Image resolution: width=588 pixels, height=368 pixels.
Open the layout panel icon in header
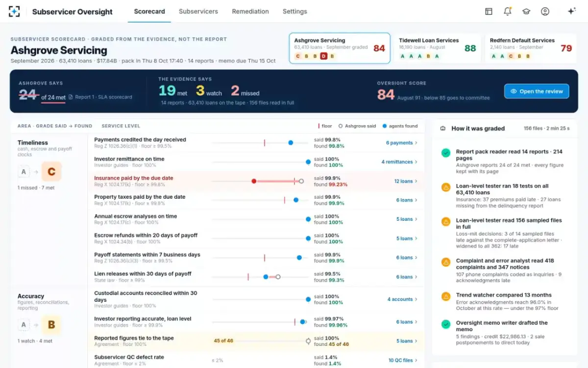pyautogui.click(x=489, y=11)
